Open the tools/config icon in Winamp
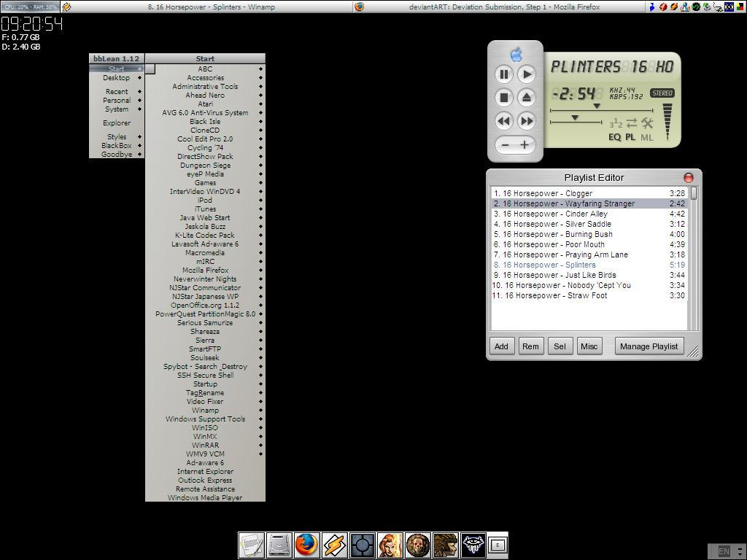 tap(646, 123)
